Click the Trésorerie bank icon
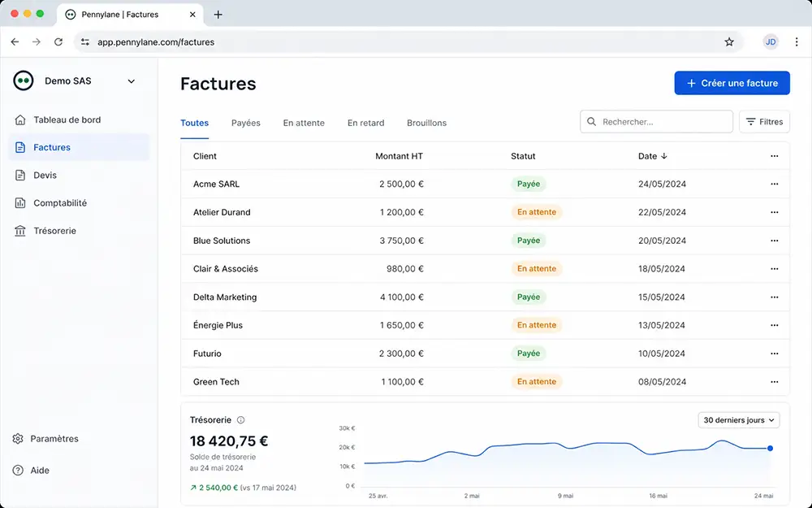812x508 pixels. pos(20,231)
